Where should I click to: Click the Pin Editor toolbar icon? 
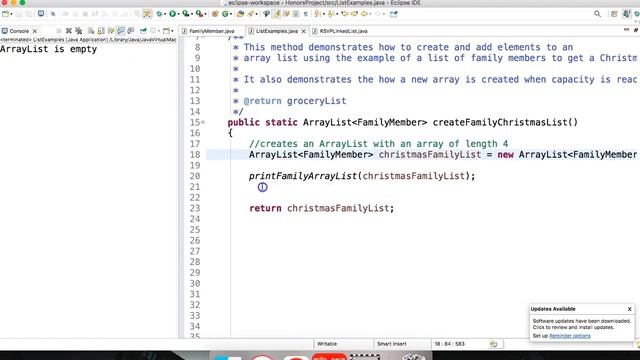coord(393,14)
